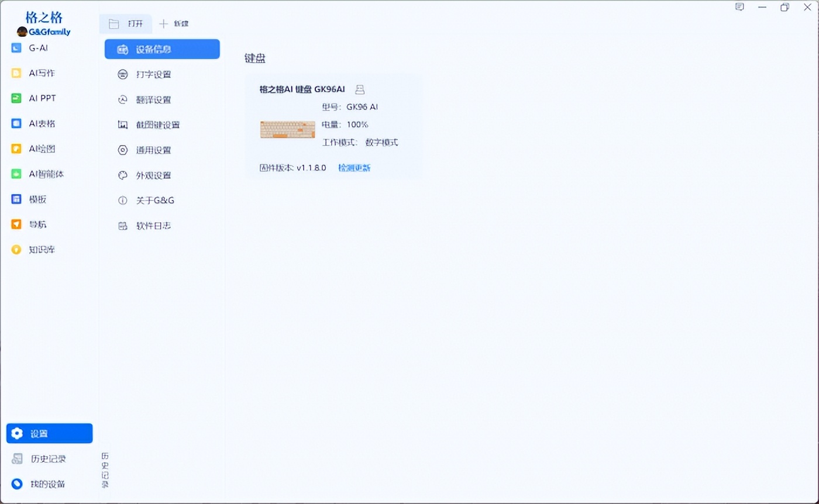Click the 格之格 G&Gfamily logo

click(x=44, y=24)
